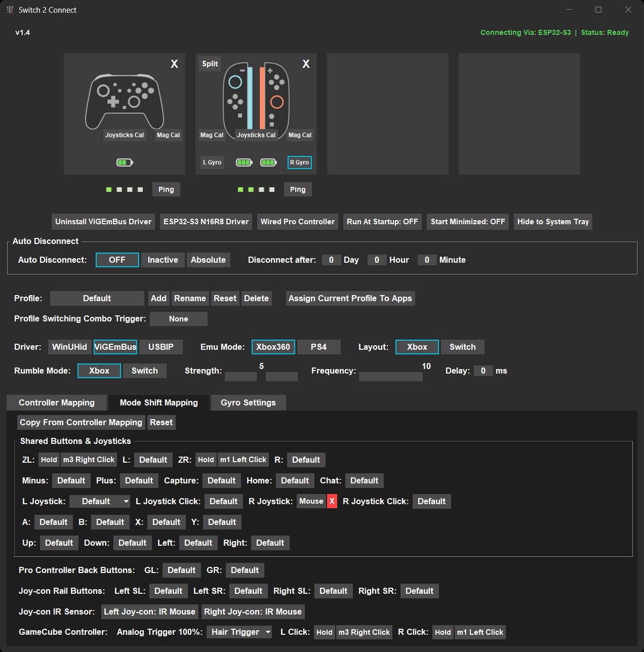Click the right Joy-Con battery indicator

pos(268,162)
